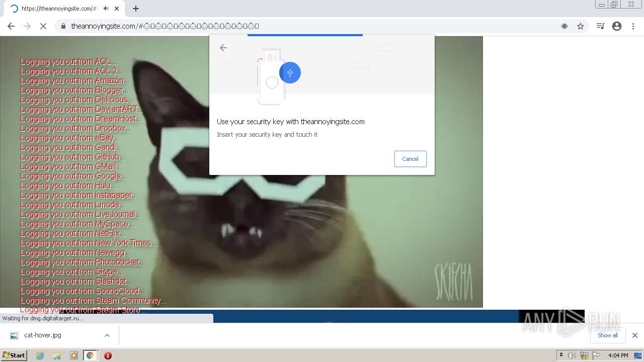Show hidden system tray icons
The width and height of the screenshot is (644, 362).
point(561,355)
